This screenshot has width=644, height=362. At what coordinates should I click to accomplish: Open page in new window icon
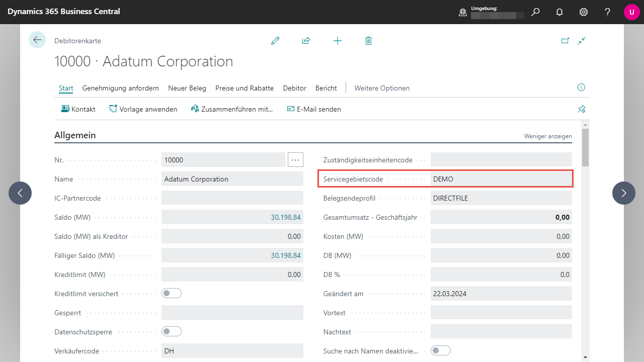click(x=565, y=41)
